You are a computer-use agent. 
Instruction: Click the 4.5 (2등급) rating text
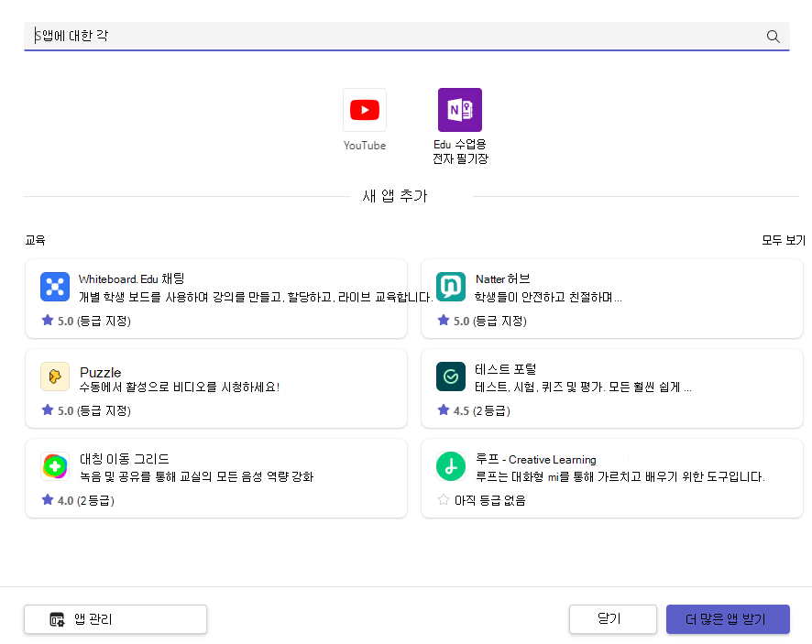tap(481, 410)
